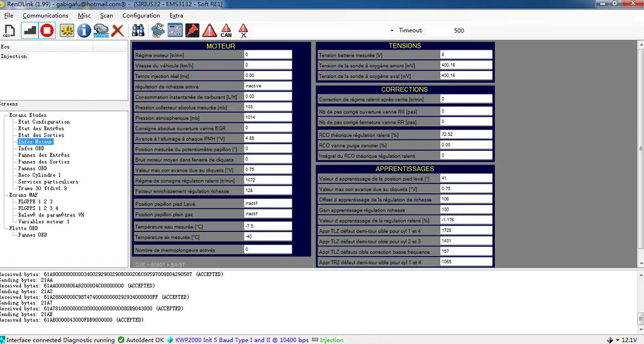Select Trame 30 ftdiv1.9 item

[x=42, y=188]
